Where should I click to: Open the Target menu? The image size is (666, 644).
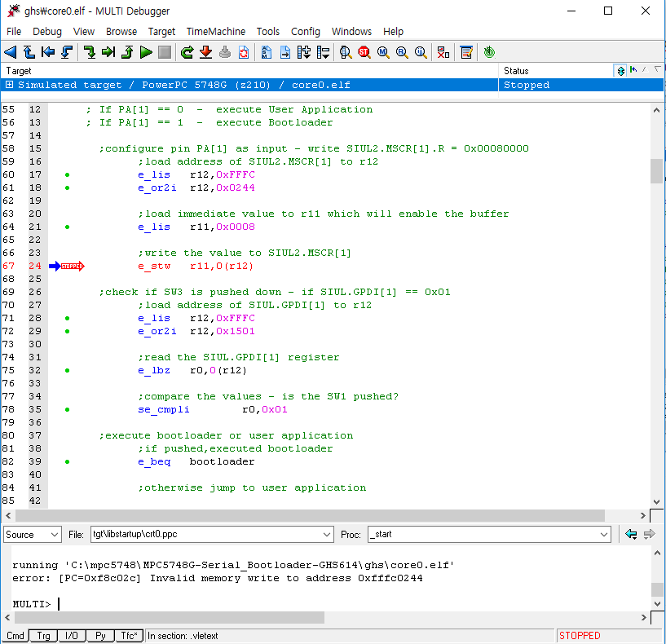coord(161,32)
